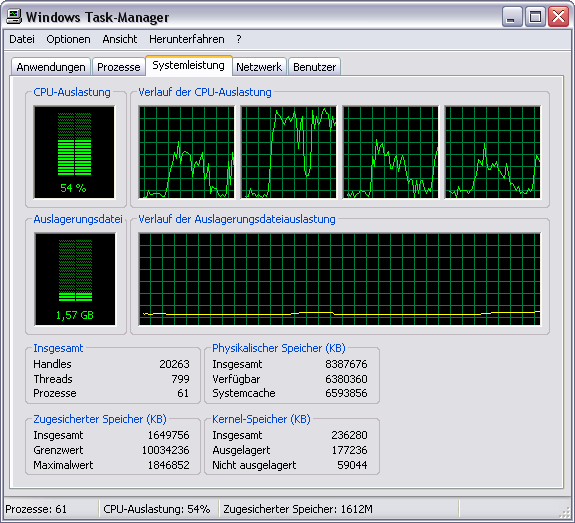
Task: Click the Task-Manager title bar icon
Action: (x=14, y=17)
